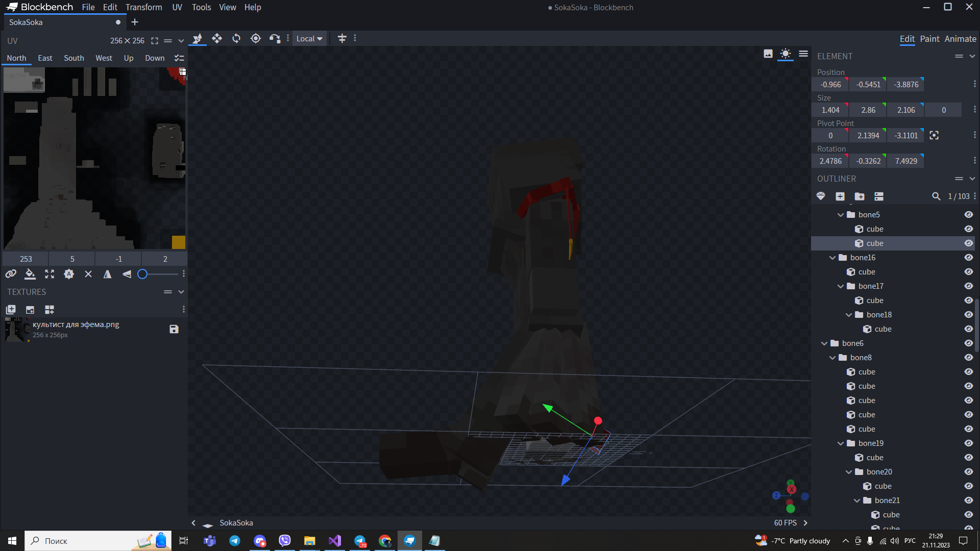Toggle visibility of bone19 group
980x551 pixels.
coord(969,443)
